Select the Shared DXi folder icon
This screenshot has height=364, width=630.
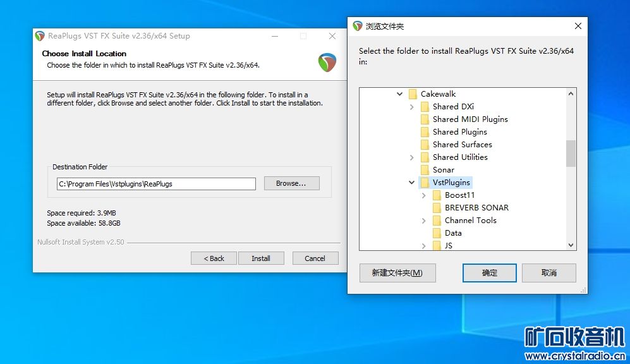pos(425,107)
